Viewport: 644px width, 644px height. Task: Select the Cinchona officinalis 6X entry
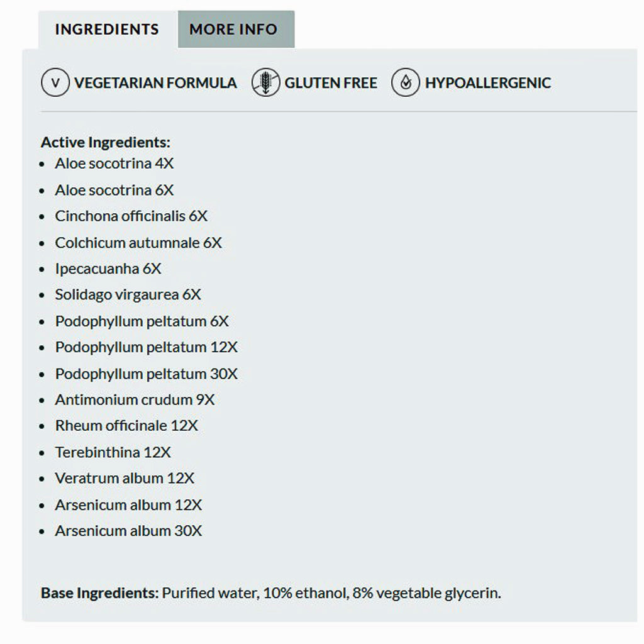pyautogui.click(x=131, y=216)
